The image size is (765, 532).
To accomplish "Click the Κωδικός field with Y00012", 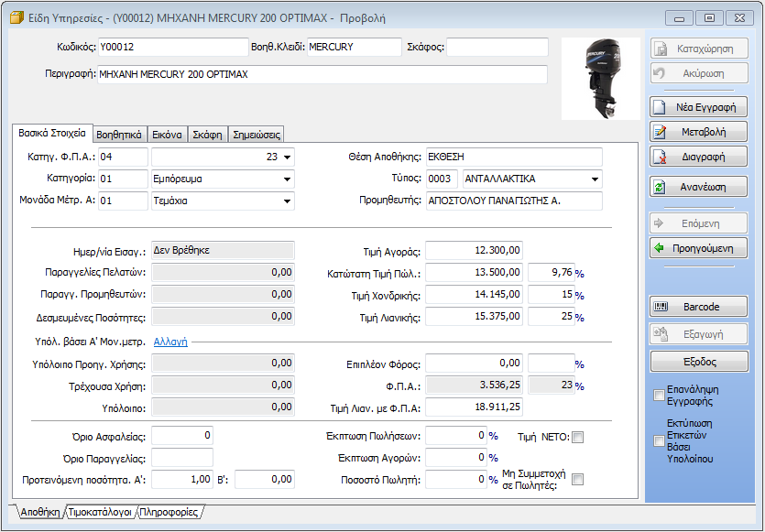I will click(x=173, y=48).
